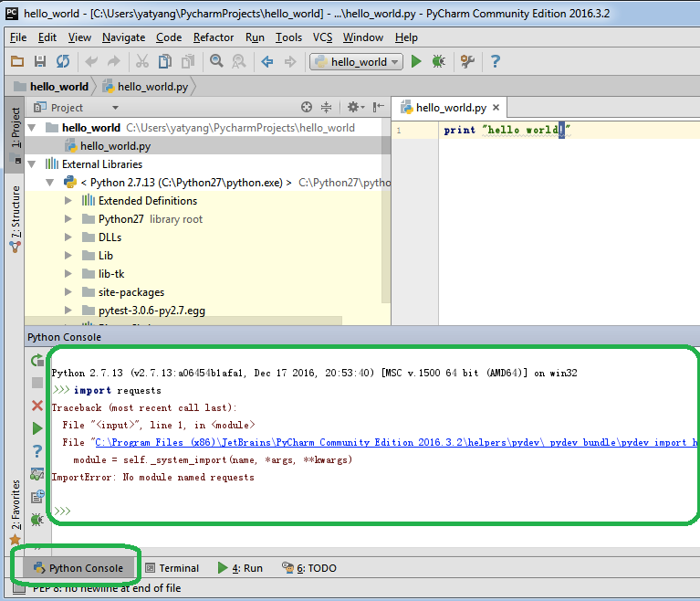The width and height of the screenshot is (700, 601).
Task: Open the File menu
Action: pos(18,37)
